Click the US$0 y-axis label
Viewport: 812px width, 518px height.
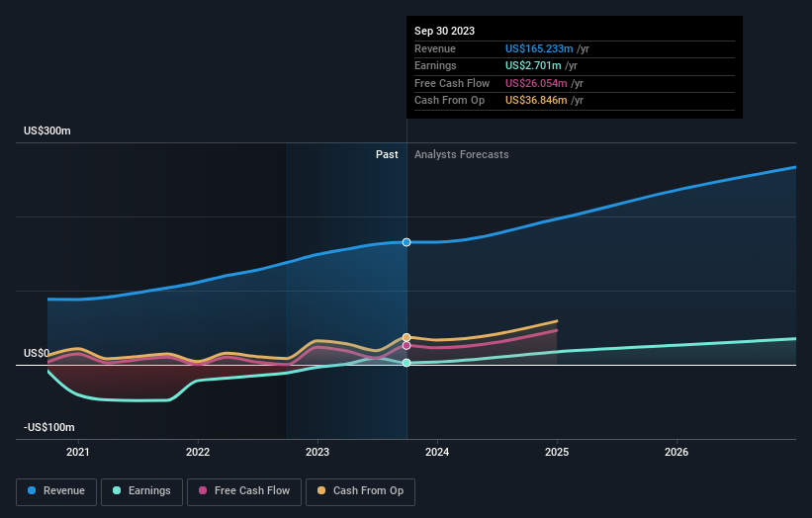37,354
